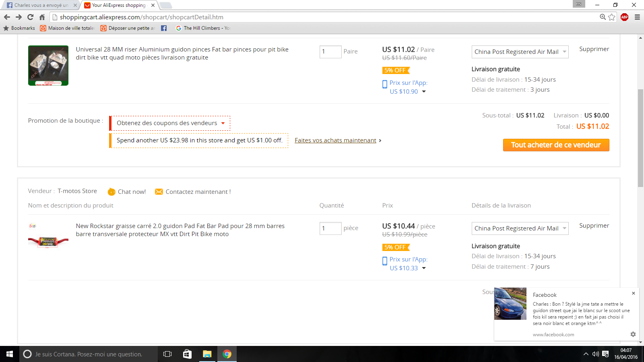Open the Windows Store taskbar icon
Screen dimensions: 644x362
tap(187, 354)
